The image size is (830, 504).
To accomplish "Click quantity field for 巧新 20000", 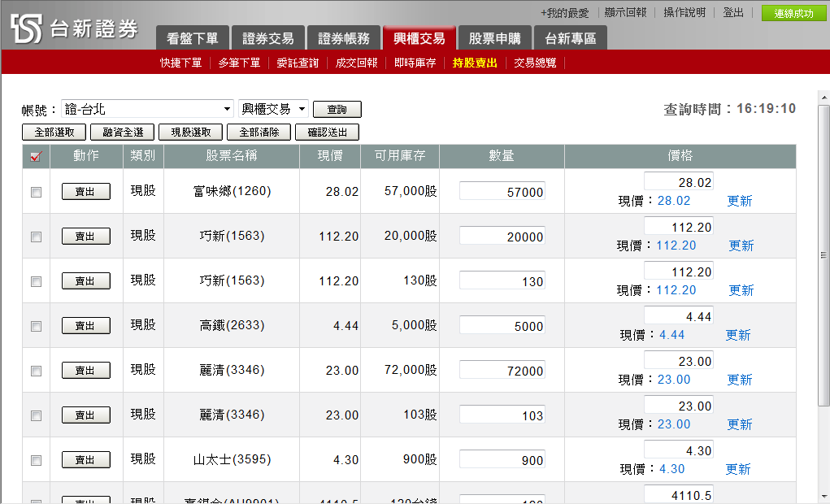I will 502,237.
